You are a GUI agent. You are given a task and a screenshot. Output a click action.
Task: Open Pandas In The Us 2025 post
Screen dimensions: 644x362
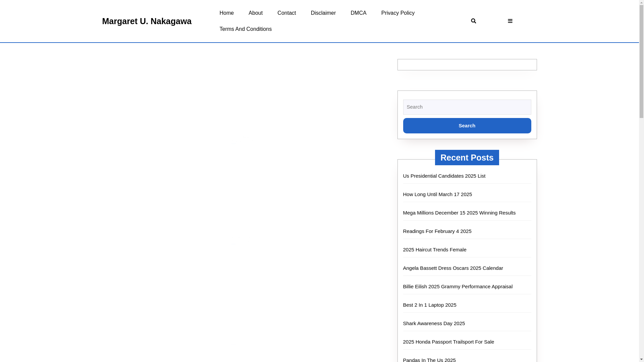[x=429, y=360]
